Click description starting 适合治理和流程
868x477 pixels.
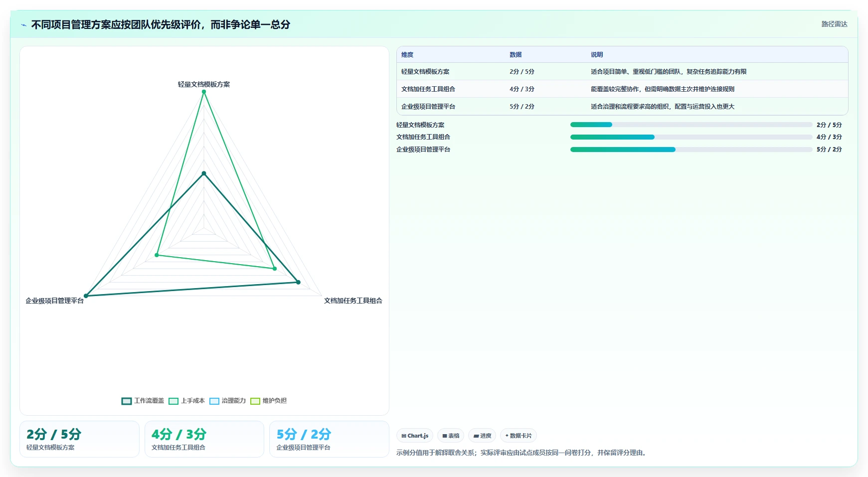click(x=663, y=107)
